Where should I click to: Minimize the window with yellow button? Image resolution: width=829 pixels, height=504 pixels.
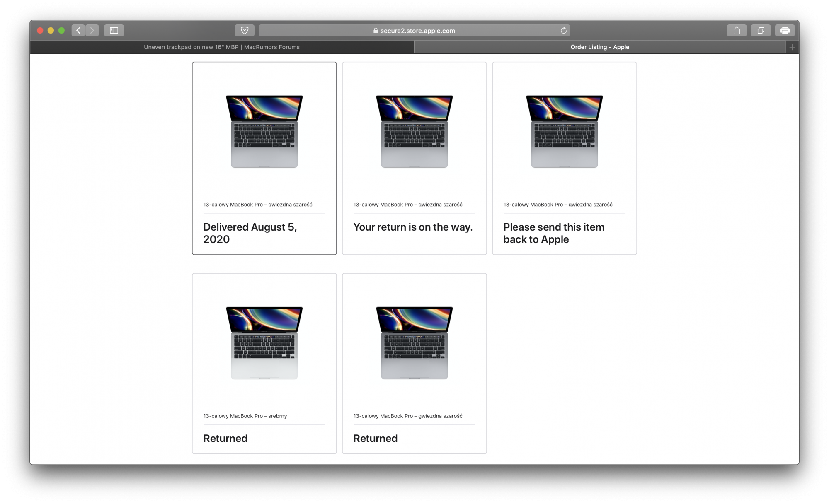pos(51,30)
